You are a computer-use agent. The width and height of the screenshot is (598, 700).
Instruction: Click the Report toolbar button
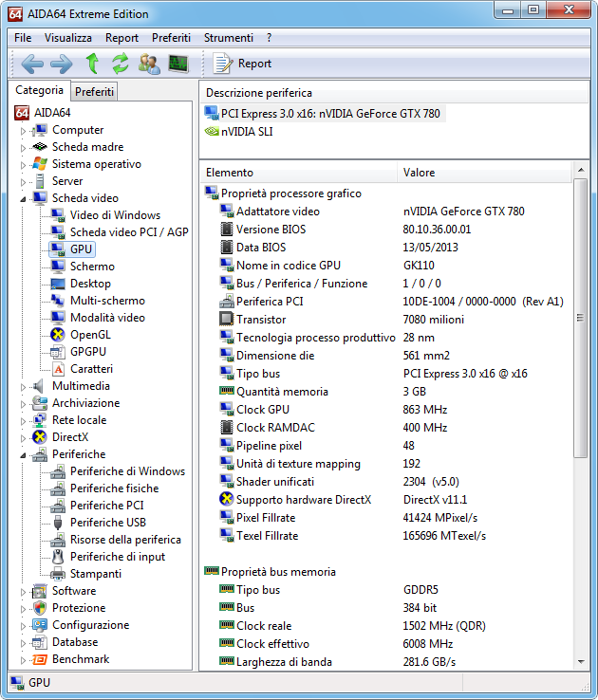coord(242,64)
